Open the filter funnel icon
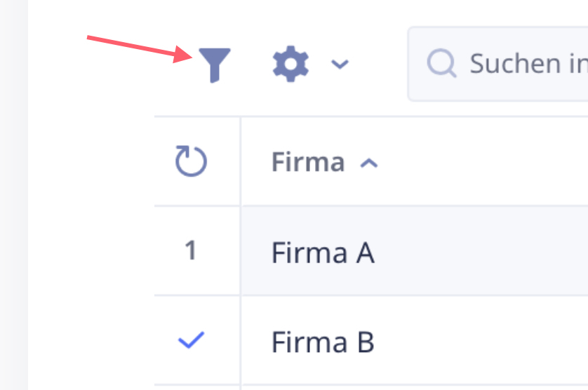Viewport: 588px width, 390px height. pyautogui.click(x=215, y=65)
